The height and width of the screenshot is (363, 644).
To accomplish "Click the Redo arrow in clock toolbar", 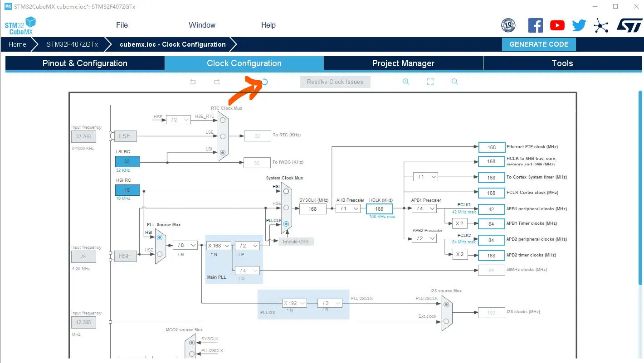I will point(217,82).
